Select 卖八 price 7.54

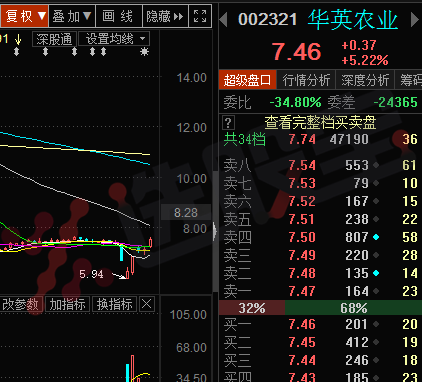click(302, 165)
